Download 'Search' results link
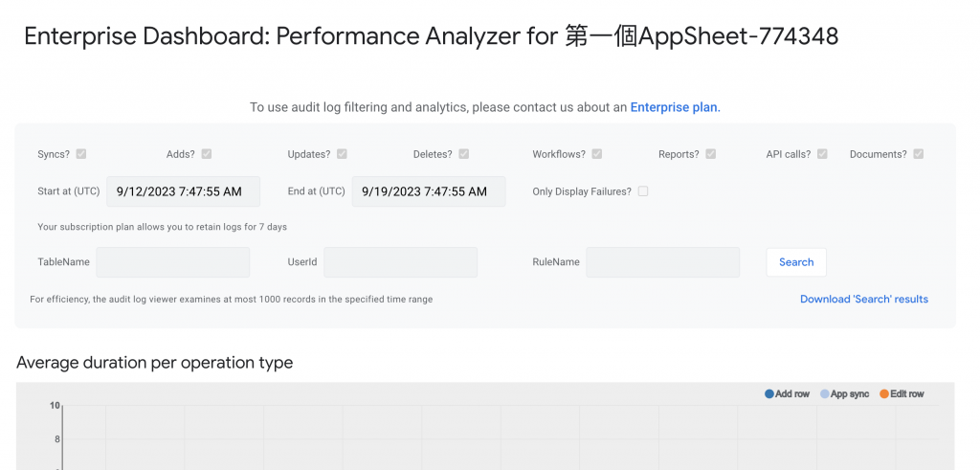Screen dimensions: 980x470 pyautogui.click(x=864, y=300)
